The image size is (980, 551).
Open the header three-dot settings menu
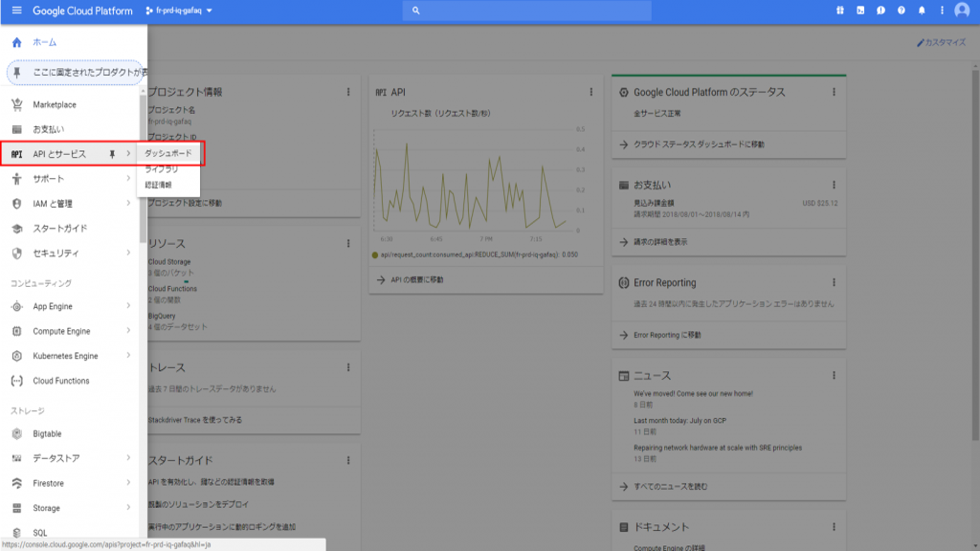(x=942, y=11)
